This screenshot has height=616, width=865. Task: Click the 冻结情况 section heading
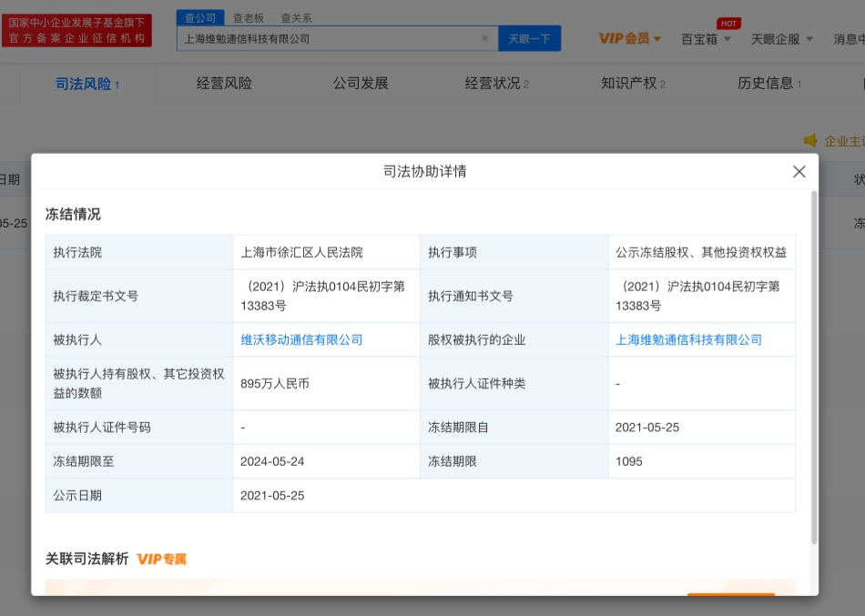tap(73, 214)
